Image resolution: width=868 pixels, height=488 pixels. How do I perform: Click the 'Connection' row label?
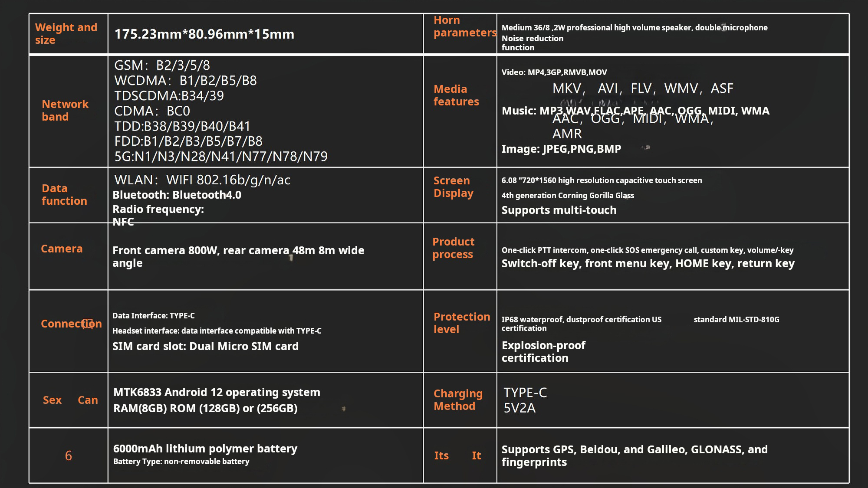[x=71, y=324]
